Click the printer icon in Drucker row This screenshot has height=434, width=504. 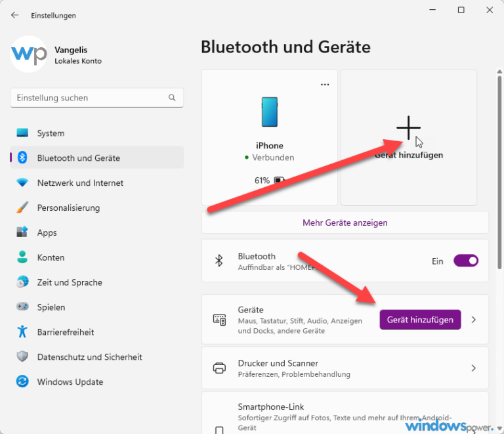(x=220, y=368)
